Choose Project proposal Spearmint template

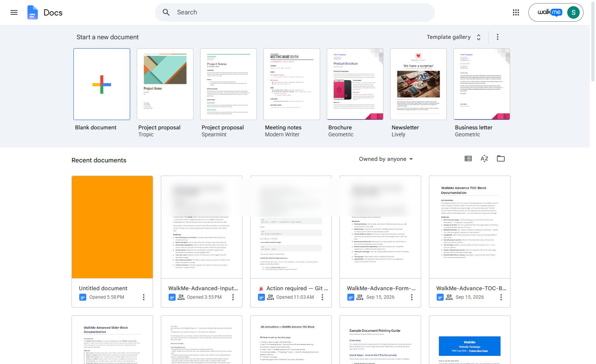pyautogui.click(x=228, y=84)
